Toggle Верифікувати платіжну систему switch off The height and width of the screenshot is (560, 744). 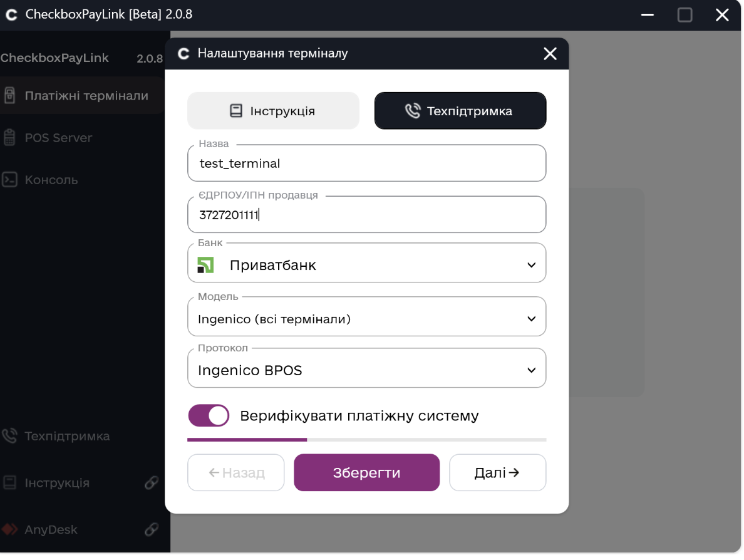209,416
